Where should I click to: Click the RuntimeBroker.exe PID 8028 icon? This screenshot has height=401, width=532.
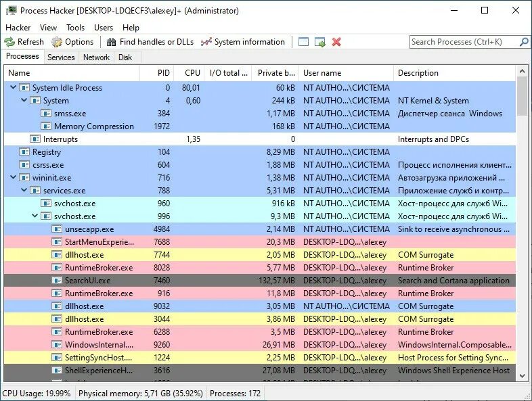pos(57,268)
